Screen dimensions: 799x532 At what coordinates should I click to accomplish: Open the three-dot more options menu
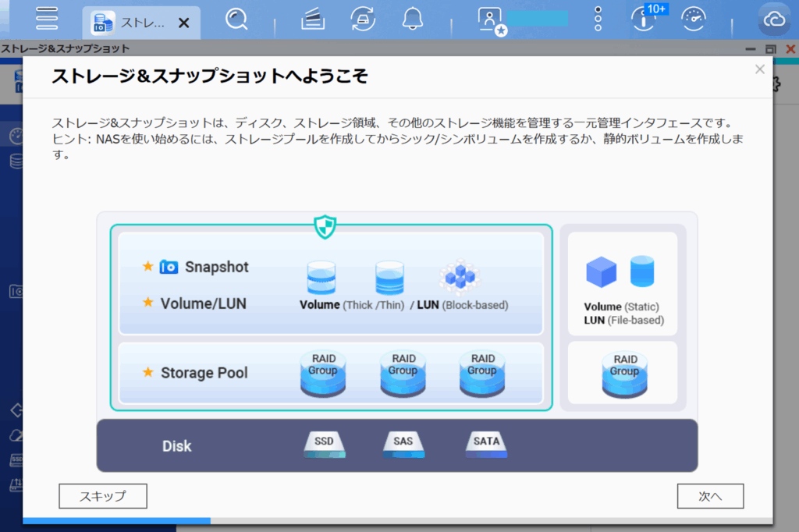598,19
